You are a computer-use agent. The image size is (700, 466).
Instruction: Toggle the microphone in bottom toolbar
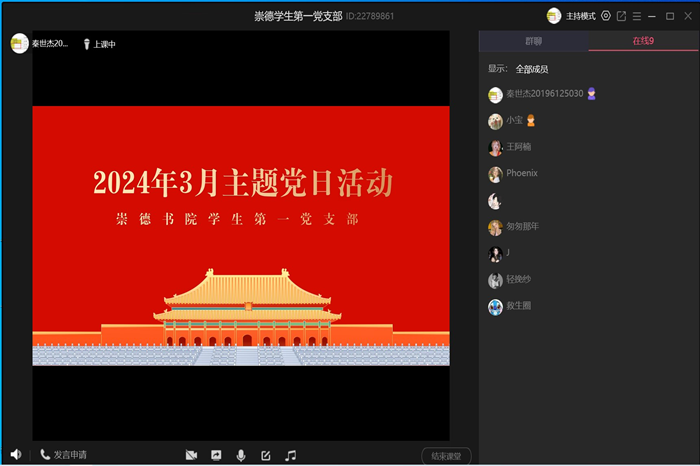coord(241,455)
